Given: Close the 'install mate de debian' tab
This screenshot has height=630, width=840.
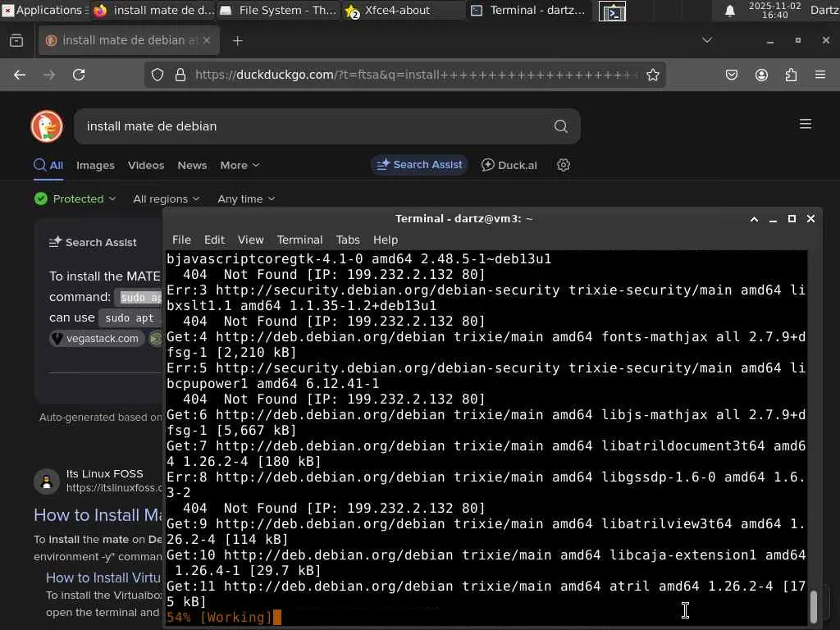Looking at the screenshot, I should click(207, 40).
